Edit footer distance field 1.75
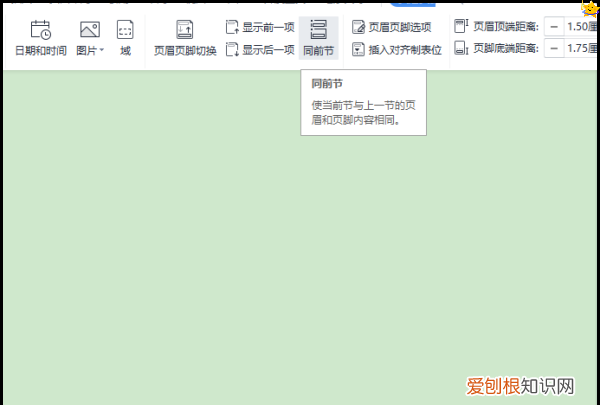600x405 pixels. point(580,48)
